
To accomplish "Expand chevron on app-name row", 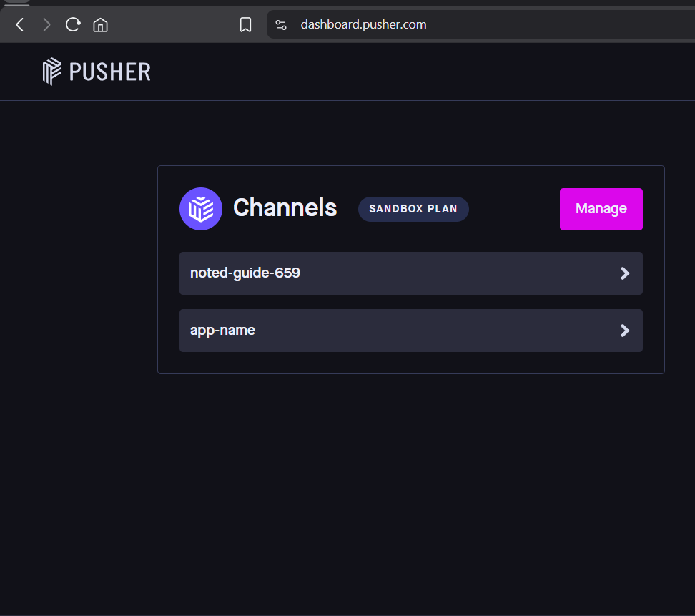I will [x=625, y=331].
